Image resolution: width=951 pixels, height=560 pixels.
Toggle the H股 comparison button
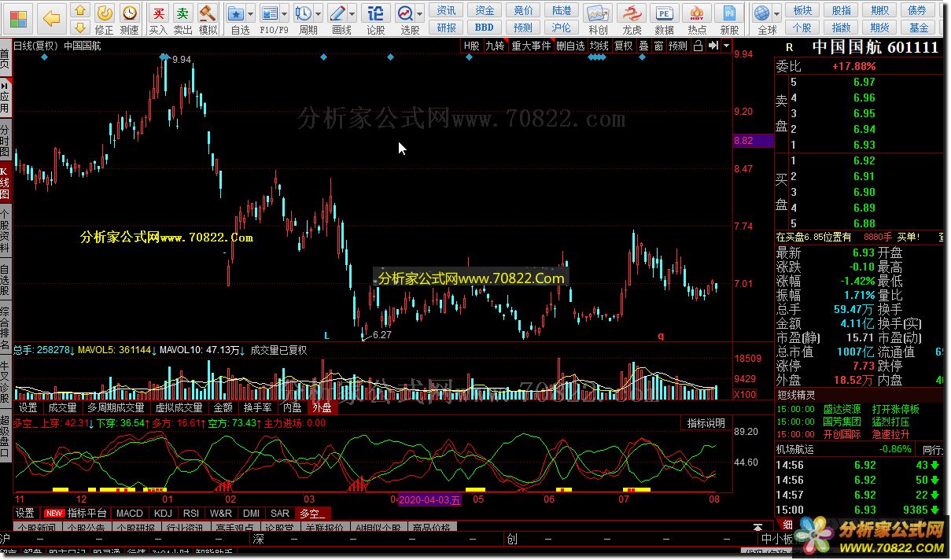[x=471, y=46]
